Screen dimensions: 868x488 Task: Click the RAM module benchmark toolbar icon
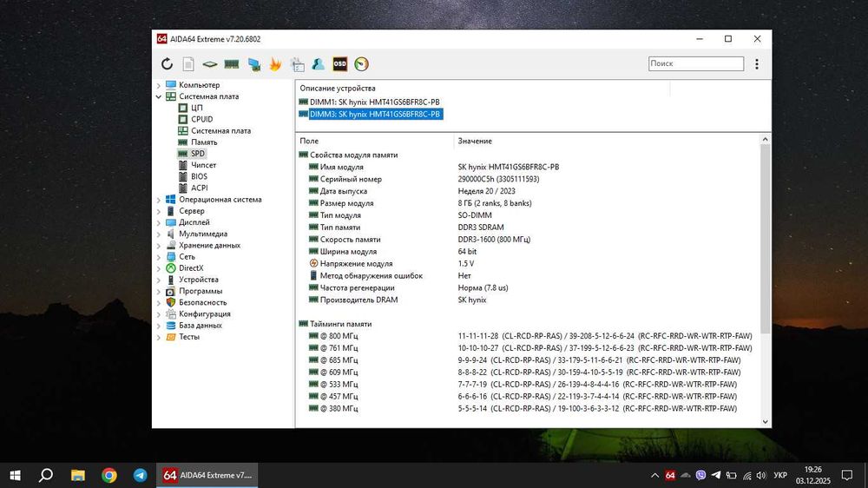coord(232,64)
